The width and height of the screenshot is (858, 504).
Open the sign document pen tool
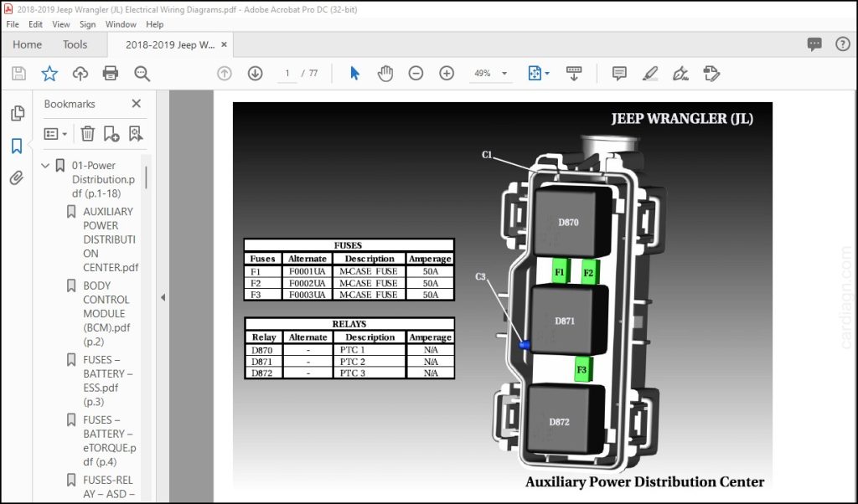point(680,73)
